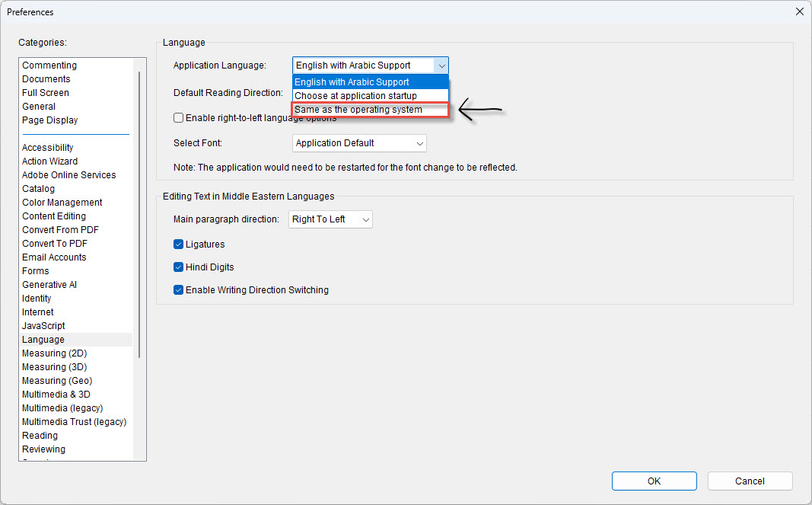Open Internet category
This screenshot has height=505, width=812.
pos(38,312)
